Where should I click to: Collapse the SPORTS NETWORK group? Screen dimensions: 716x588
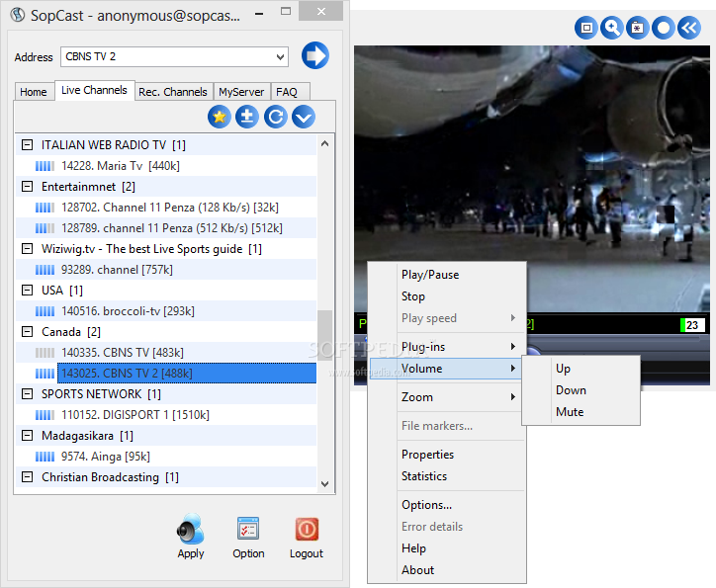(x=28, y=393)
